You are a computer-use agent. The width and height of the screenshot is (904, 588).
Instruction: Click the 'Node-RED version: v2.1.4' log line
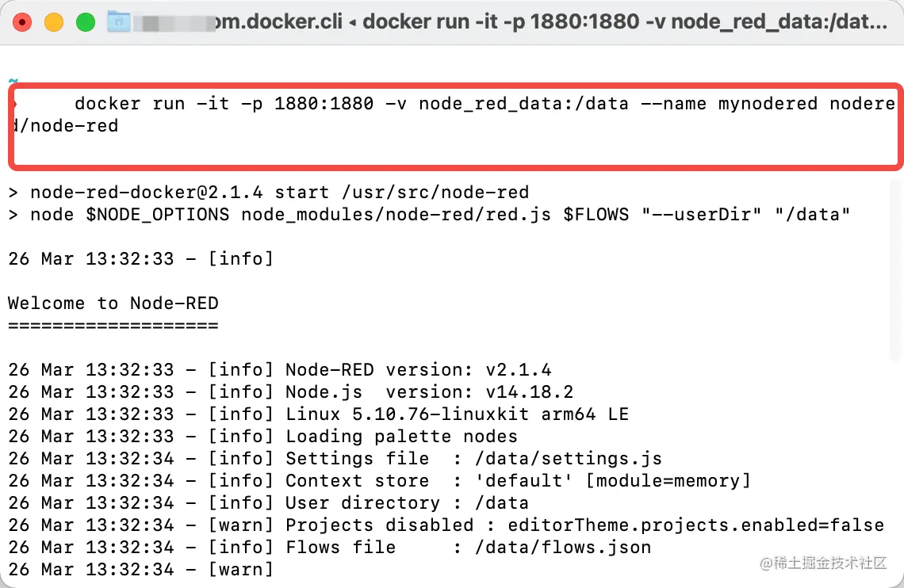pyautogui.click(x=280, y=370)
